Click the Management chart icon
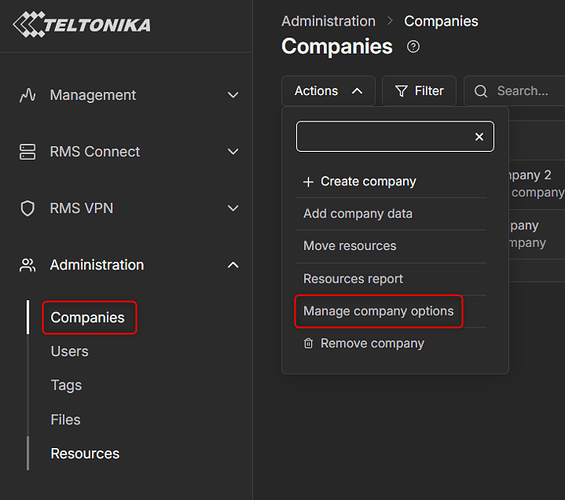This screenshot has height=500, width=565. click(x=28, y=95)
